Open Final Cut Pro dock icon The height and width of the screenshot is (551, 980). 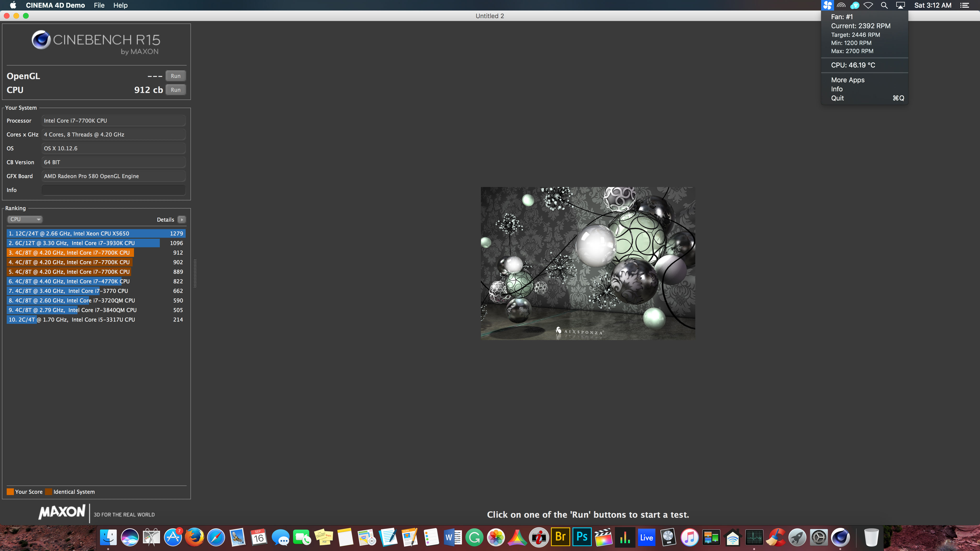603,537
